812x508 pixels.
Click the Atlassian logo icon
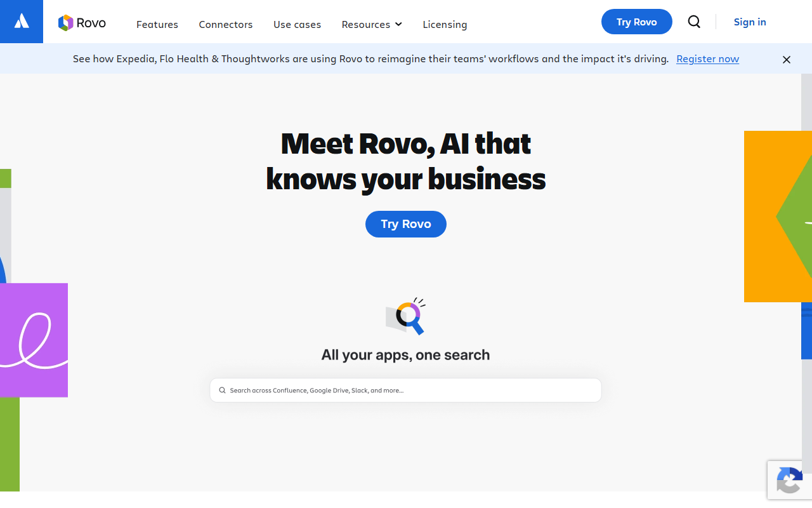click(x=22, y=22)
